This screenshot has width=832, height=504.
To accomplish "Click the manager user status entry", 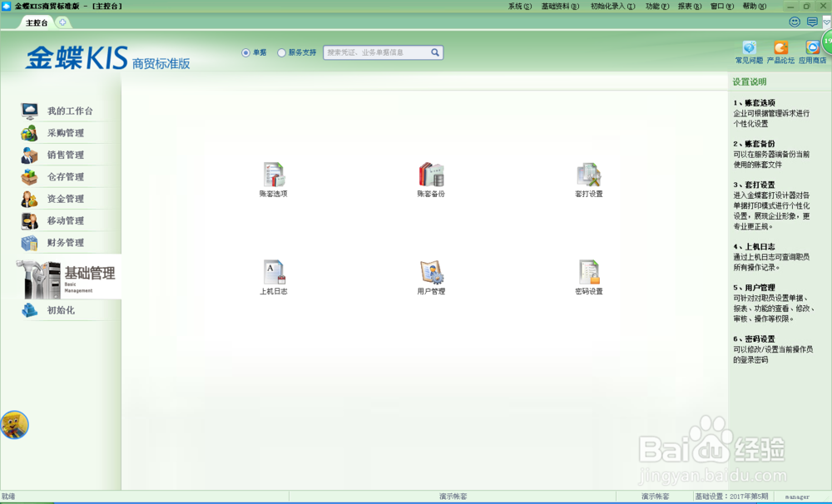I will tap(797, 497).
